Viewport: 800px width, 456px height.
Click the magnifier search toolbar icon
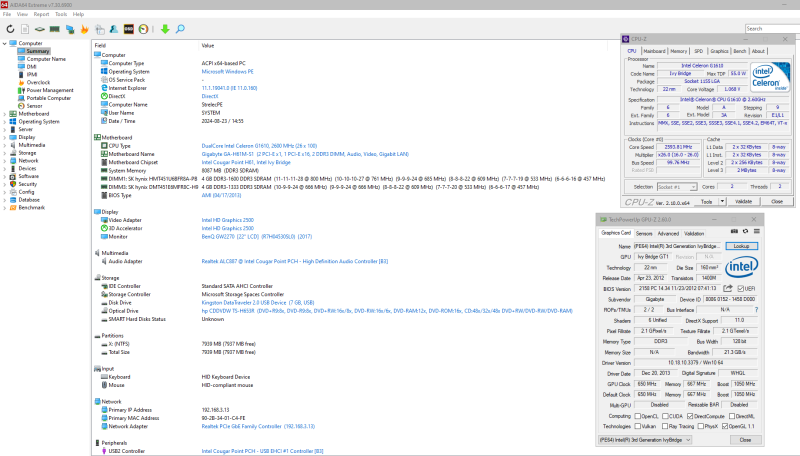click(x=180, y=29)
